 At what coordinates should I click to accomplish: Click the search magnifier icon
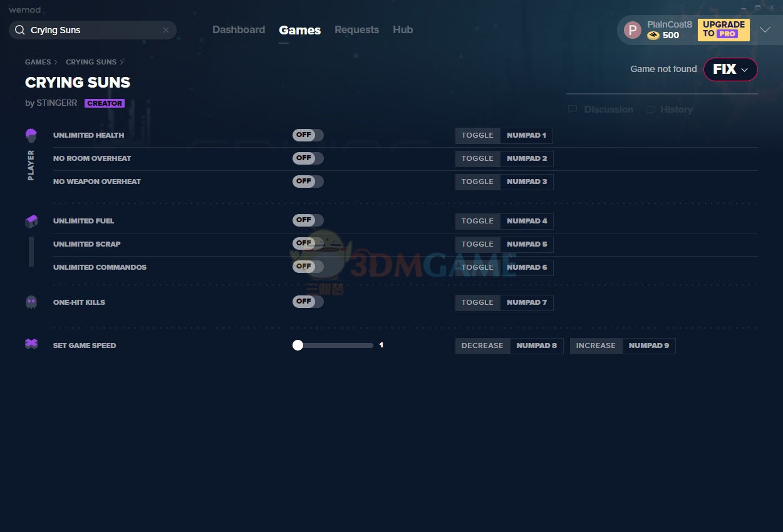pyautogui.click(x=20, y=30)
